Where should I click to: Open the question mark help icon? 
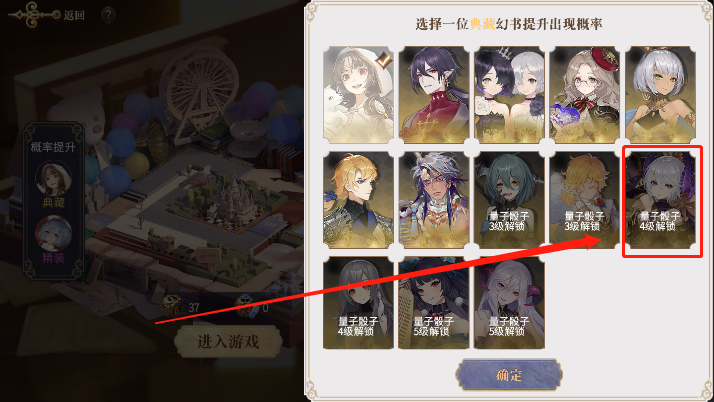(x=108, y=15)
